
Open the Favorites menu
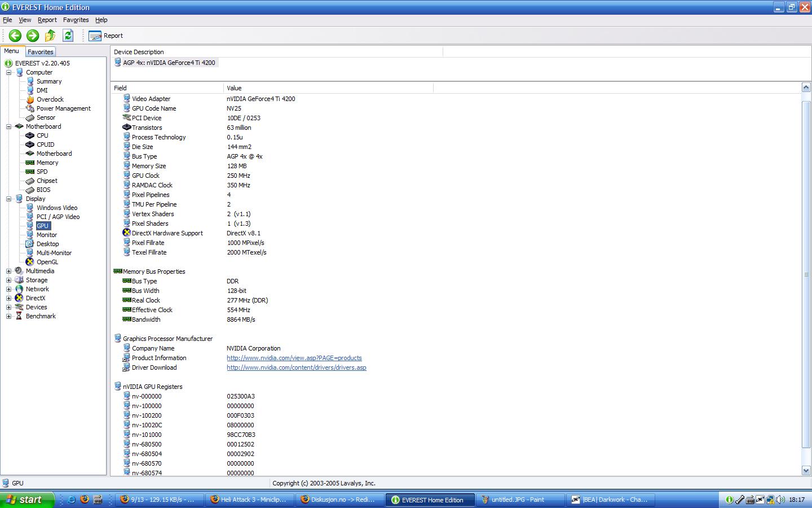click(x=76, y=20)
